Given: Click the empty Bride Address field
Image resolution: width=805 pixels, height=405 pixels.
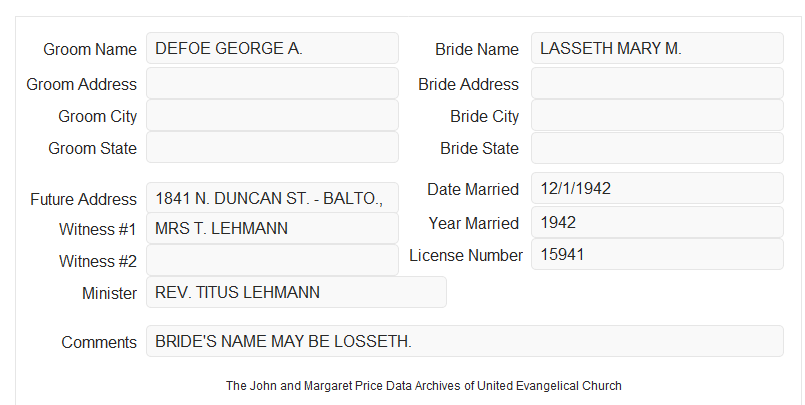Looking at the screenshot, I should pyautogui.click(x=657, y=83).
